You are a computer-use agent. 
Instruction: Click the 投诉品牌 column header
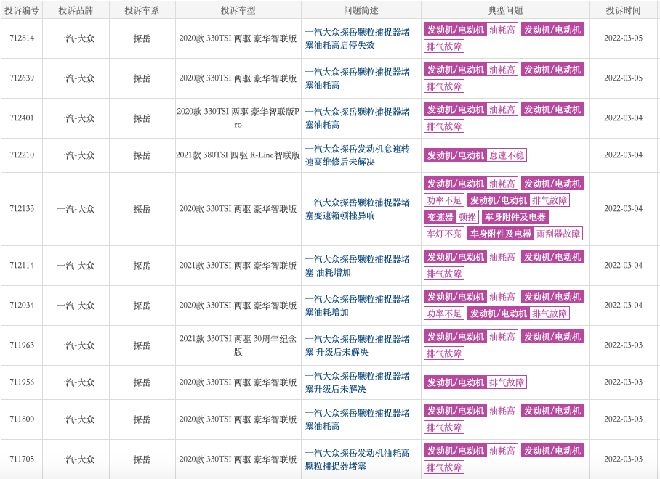(x=76, y=11)
